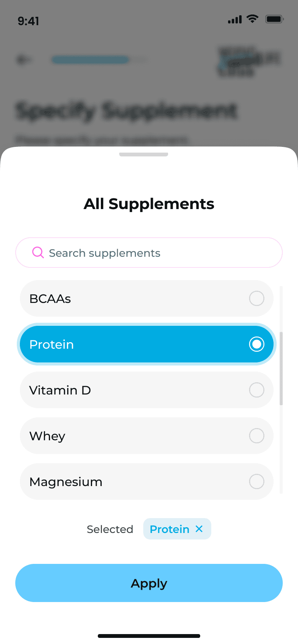Choose the Vitamin D supplement row
Image resolution: width=298 pixels, height=644 pixels.
(146, 390)
